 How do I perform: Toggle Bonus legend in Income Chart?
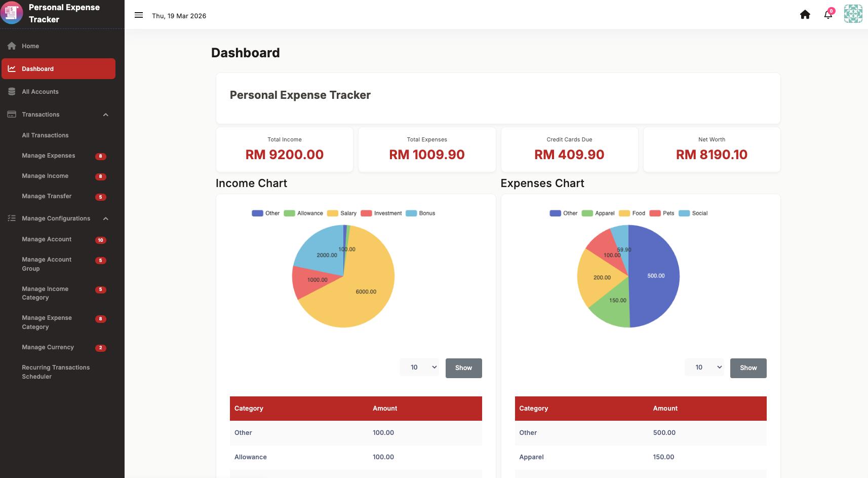point(420,213)
